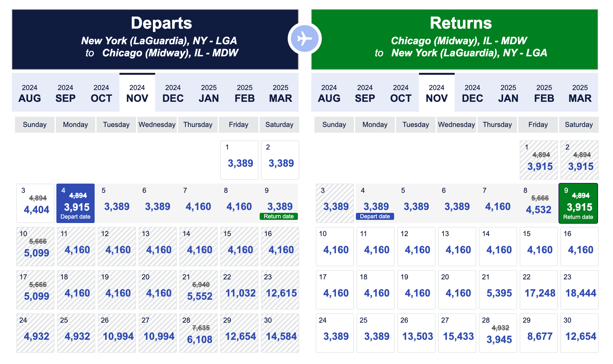This screenshot has width=613, height=364.
Task: Select November 22 departure fare 11,032
Action: (239, 290)
